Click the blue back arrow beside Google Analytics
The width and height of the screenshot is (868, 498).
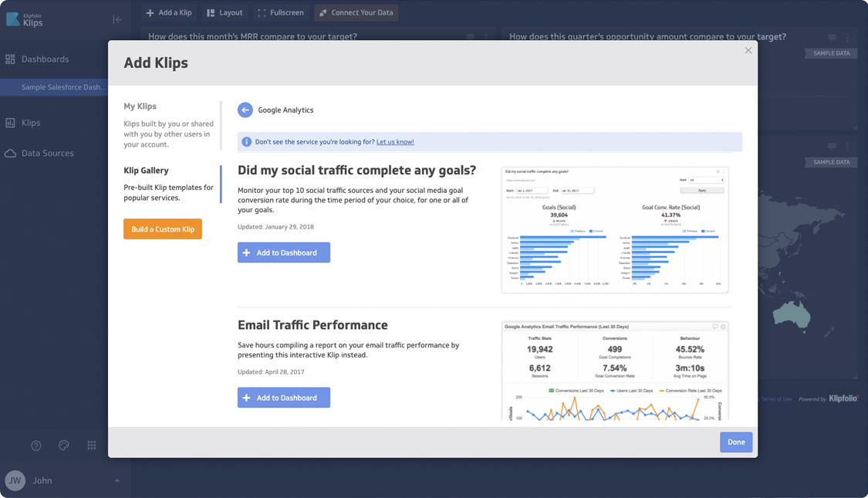[245, 110]
